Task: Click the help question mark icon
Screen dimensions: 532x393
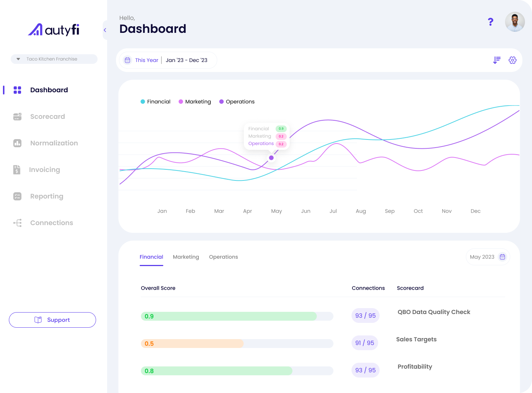Action: click(491, 22)
